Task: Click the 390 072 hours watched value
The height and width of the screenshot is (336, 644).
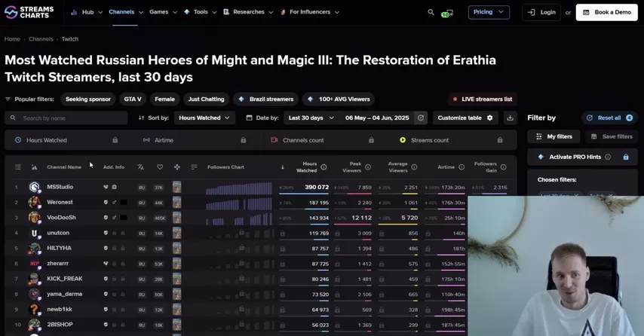Action: pos(317,187)
